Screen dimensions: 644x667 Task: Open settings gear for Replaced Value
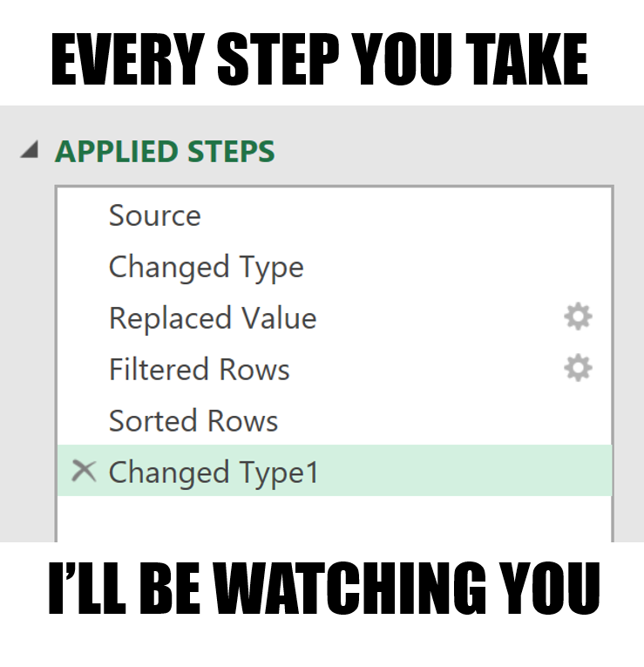pyautogui.click(x=578, y=317)
